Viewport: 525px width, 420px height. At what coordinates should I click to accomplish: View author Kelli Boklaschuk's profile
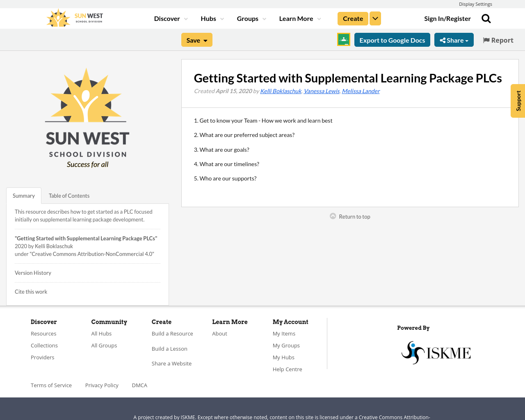(281, 90)
